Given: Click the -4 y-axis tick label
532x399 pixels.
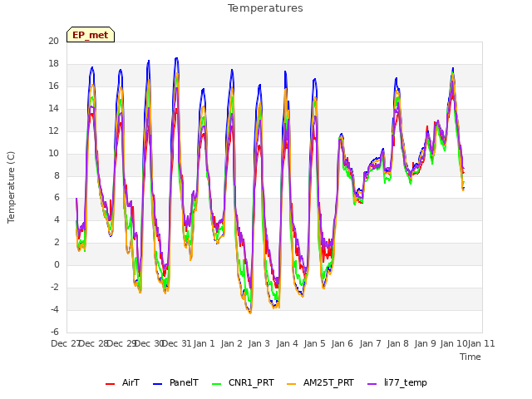Looking at the screenshot, I should (x=55, y=309).
